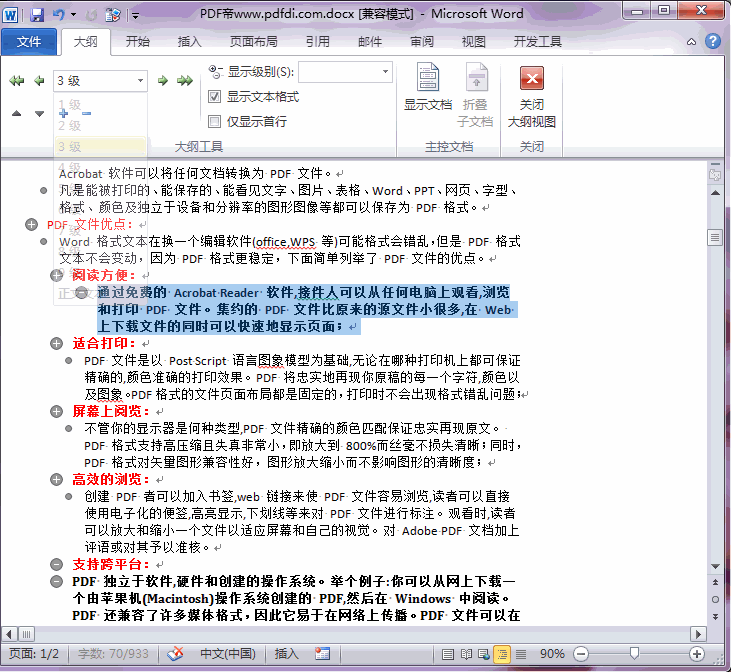Expand the 屏幕上阅览 heading plus icon
Screen dimensions: 731x672
point(56,411)
